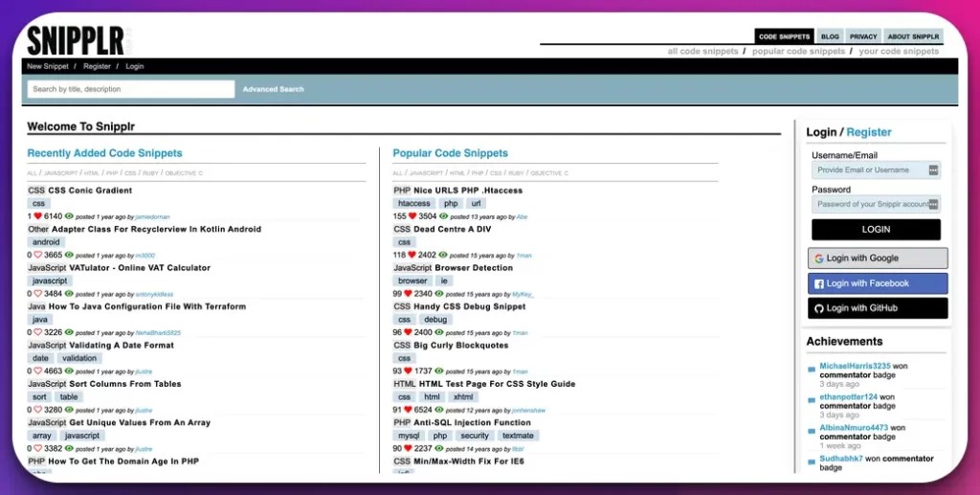
Task: Select 'your code snippets' sub-navigation link
Action: (899, 52)
